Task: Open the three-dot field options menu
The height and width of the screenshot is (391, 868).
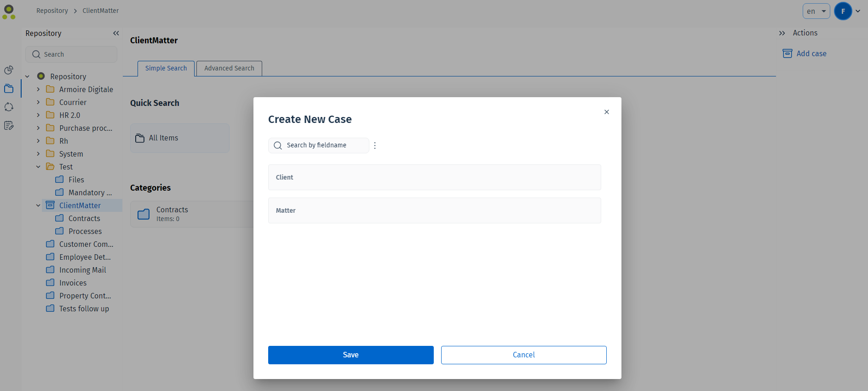Action: 375,146
